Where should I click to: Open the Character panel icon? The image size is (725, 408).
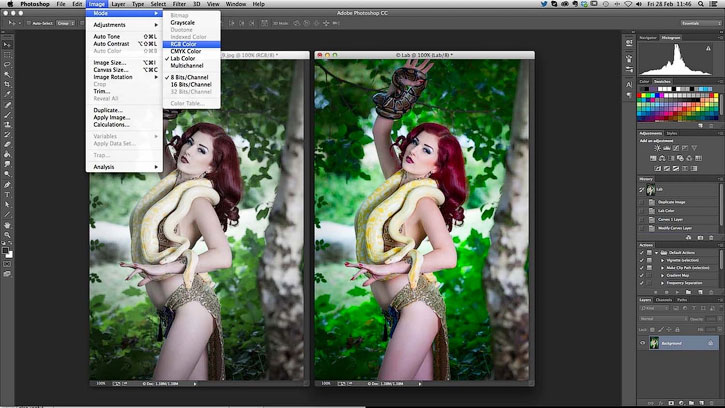click(x=629, y=85)
